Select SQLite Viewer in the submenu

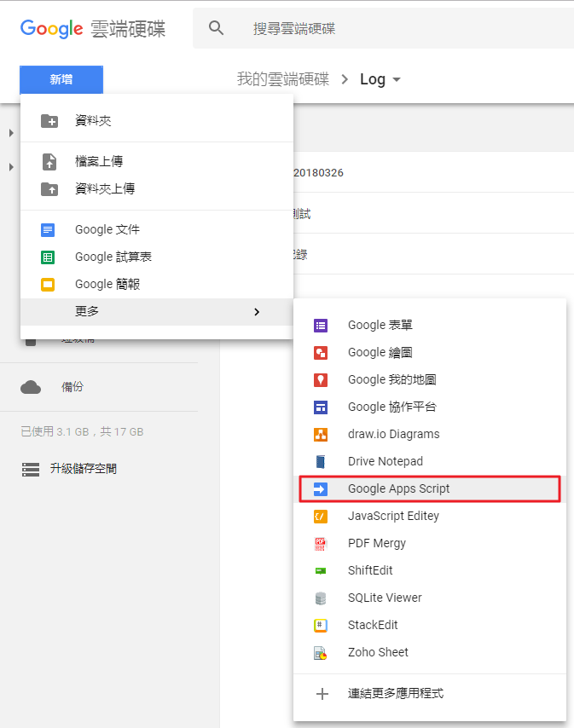point(430,598)
